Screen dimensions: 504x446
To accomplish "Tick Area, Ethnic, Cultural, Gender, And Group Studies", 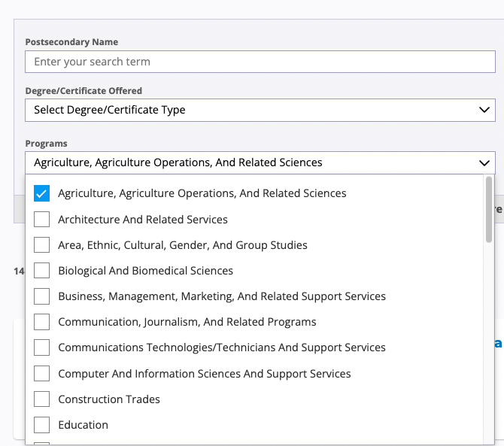I will coord(42,245).
